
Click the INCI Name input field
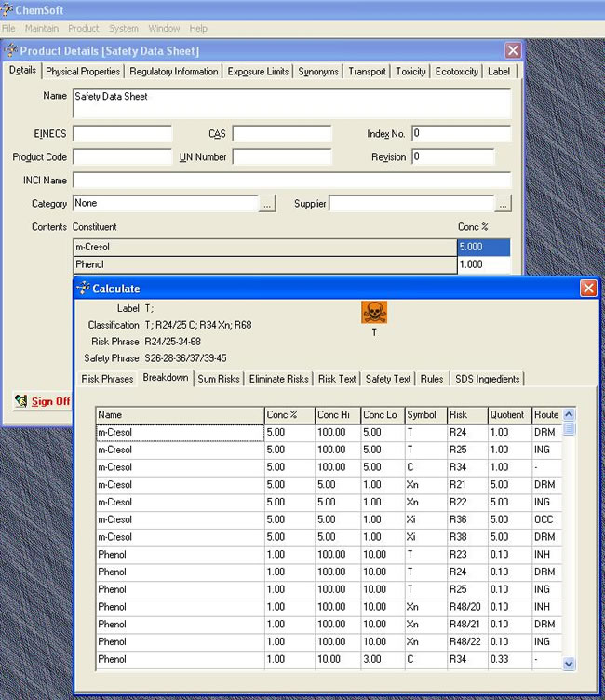292,181
